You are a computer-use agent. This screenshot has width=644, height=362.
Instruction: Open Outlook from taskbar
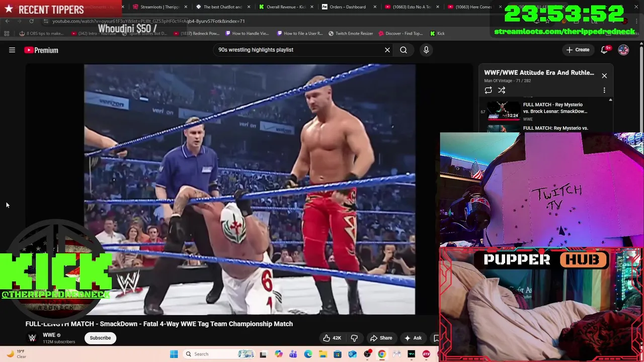352,354
